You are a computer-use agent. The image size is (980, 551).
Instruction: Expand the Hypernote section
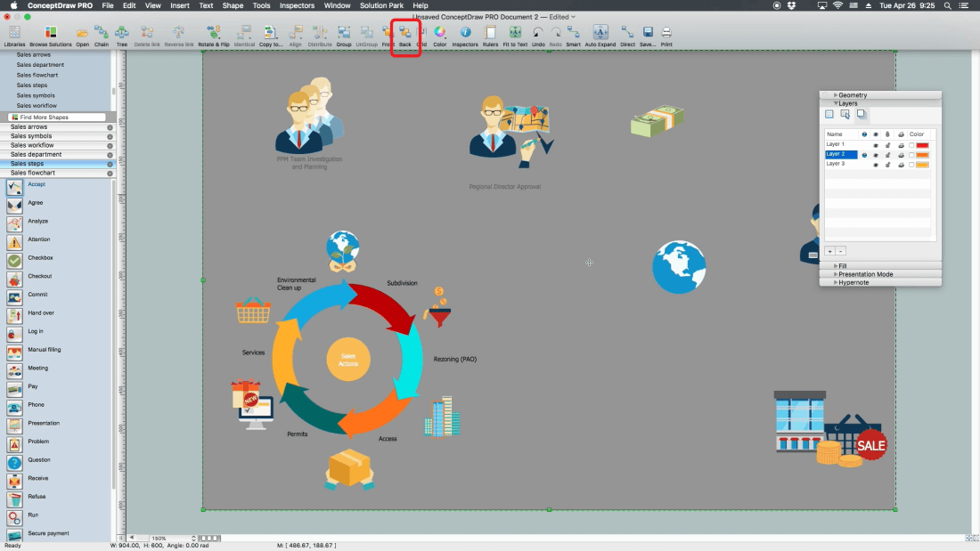tap(836, 282)
